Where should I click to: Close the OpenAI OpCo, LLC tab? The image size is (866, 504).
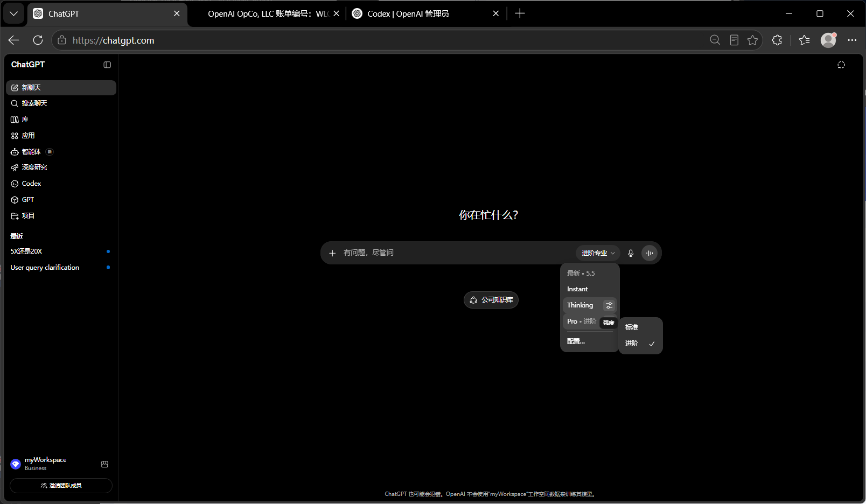click(x=336, y=13)
